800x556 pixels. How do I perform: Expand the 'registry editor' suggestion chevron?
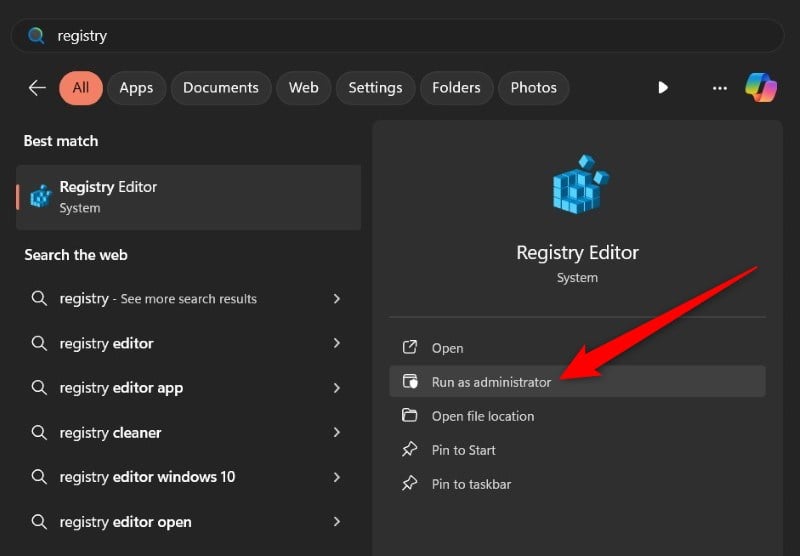pyautogui.click(x=337, y=343)
